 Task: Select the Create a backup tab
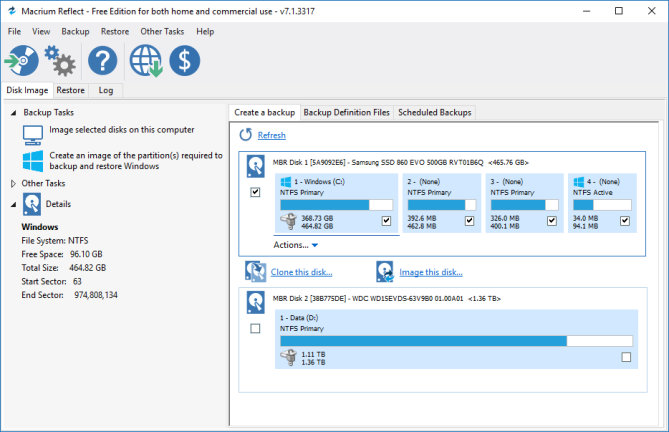(265, 112)
